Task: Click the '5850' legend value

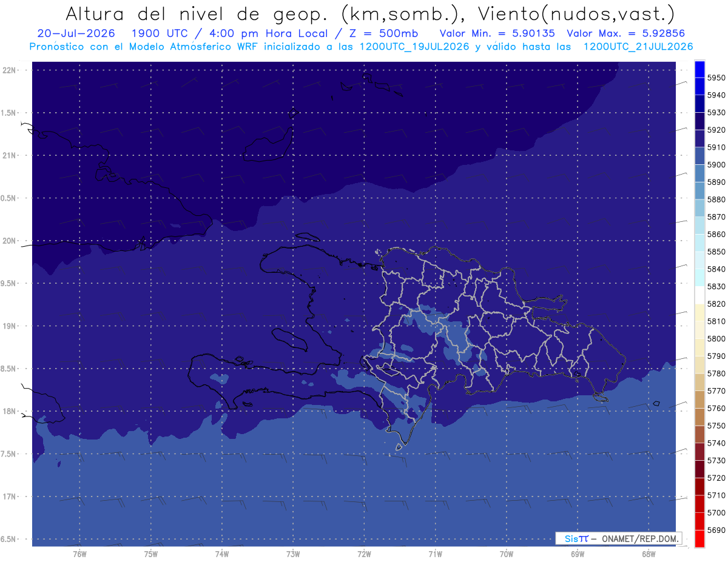Action: pos(716,252)
